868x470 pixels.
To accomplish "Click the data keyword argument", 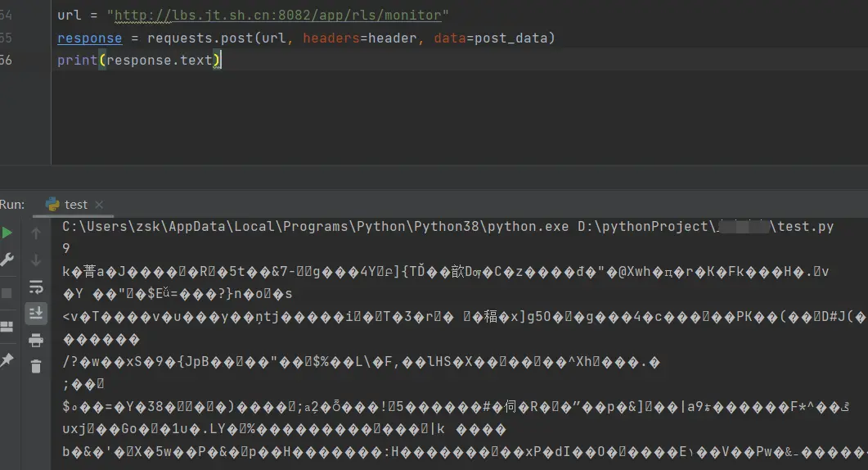I will coord(449,38).
